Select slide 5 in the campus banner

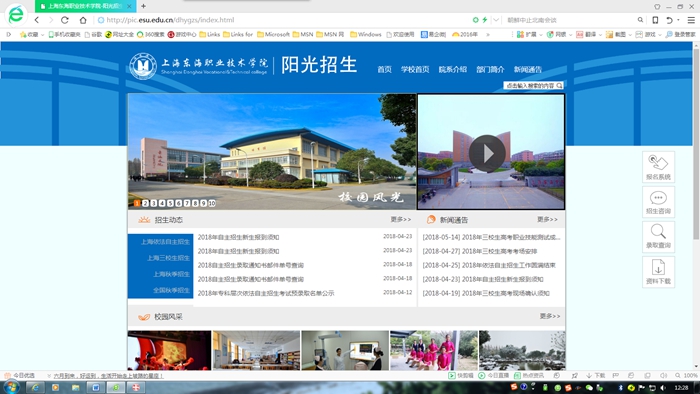[170, 203]
